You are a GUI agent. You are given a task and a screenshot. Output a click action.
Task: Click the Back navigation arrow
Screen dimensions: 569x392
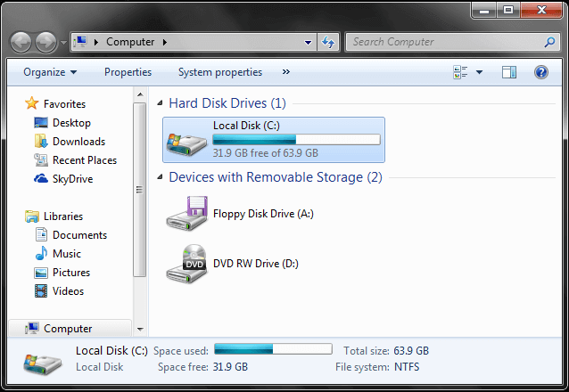tap(21, 43)
